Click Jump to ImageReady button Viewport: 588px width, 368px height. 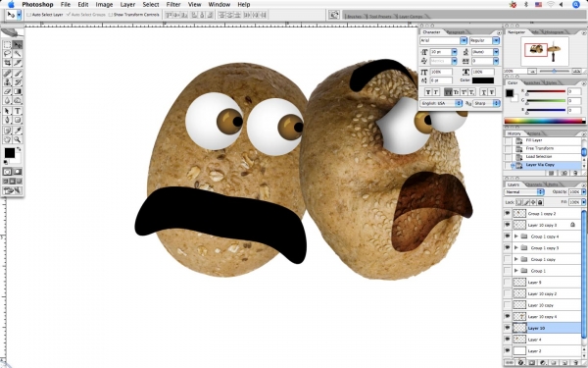[13, 190]
